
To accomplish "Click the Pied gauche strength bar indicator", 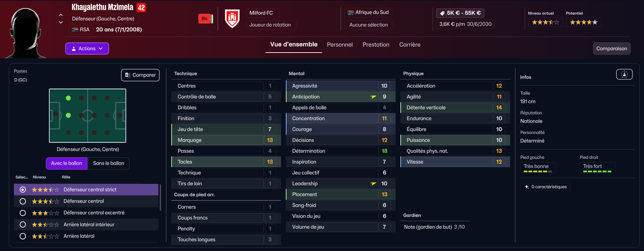I will click(538, 172).
